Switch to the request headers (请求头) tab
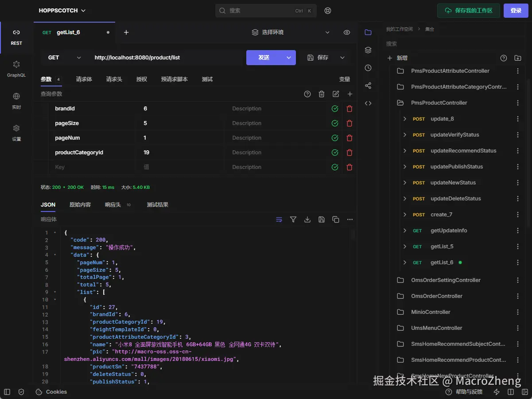The height and width of the screenshot is (399, 532). pyautogui.click(x=114, y=79)
